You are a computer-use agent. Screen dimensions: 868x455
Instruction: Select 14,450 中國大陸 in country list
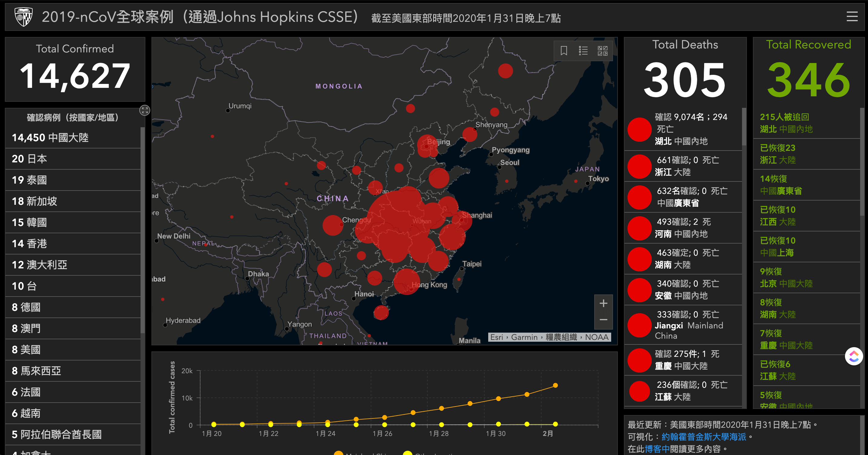73,138
